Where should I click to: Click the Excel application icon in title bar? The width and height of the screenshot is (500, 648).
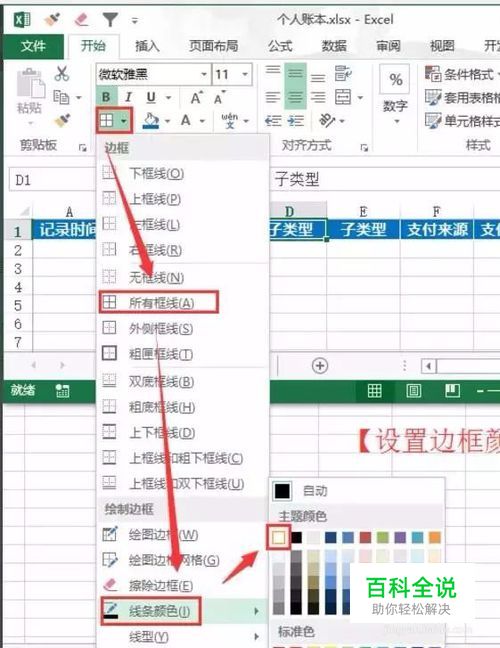(22, 19)
